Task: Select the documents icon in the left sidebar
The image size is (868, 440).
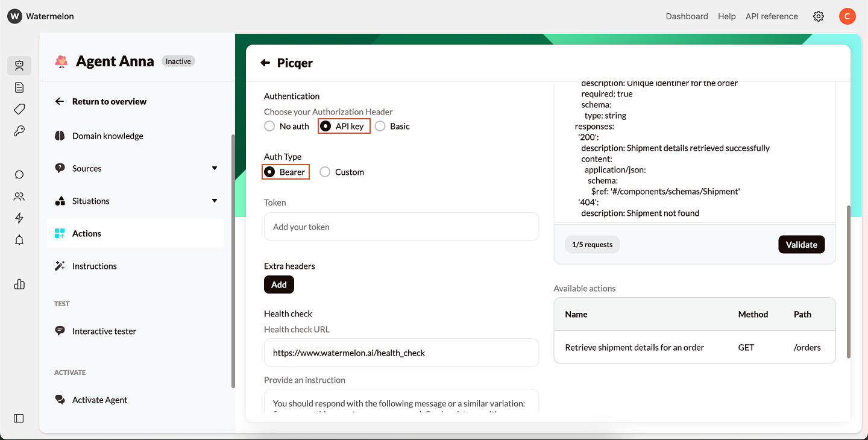Action: click(19, 87)
